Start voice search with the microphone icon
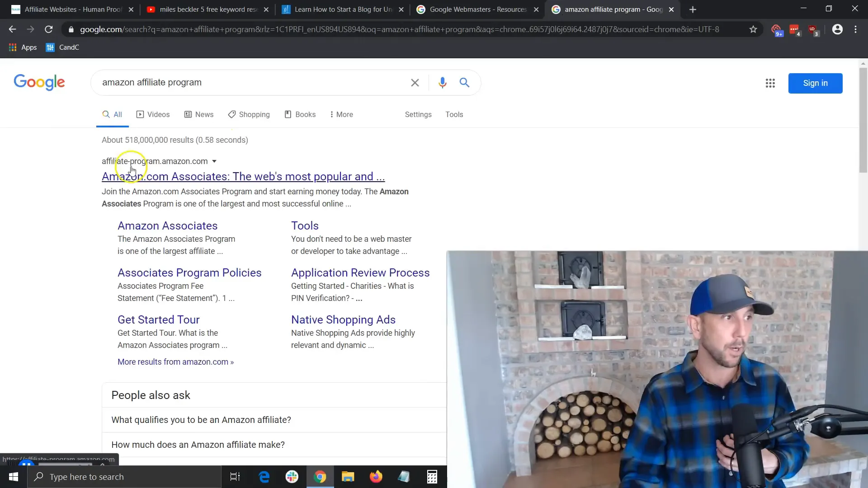 click(442, 83)
